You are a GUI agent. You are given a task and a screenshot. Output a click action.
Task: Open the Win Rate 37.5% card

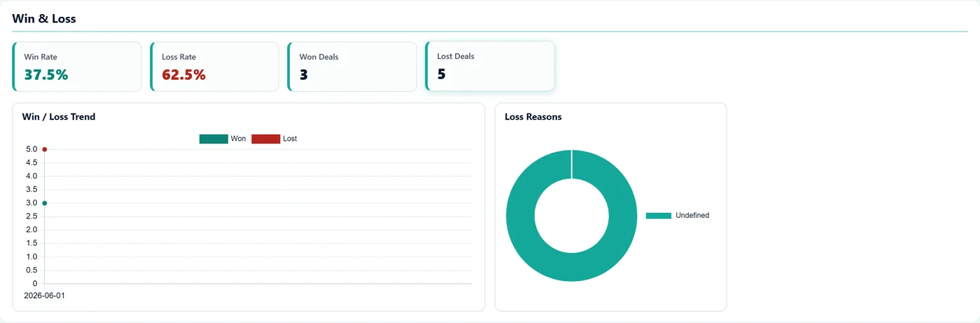pos(77,67)
